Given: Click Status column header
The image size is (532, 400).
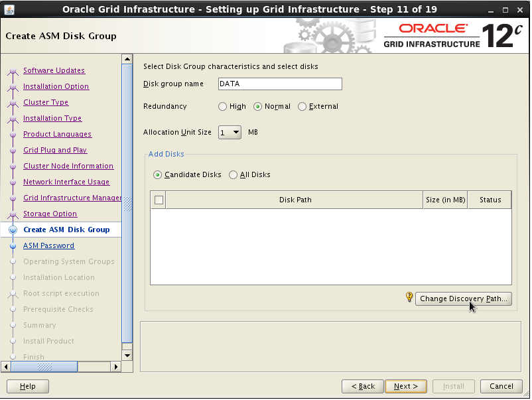Looking at the screenshot, I should point(490,200).
